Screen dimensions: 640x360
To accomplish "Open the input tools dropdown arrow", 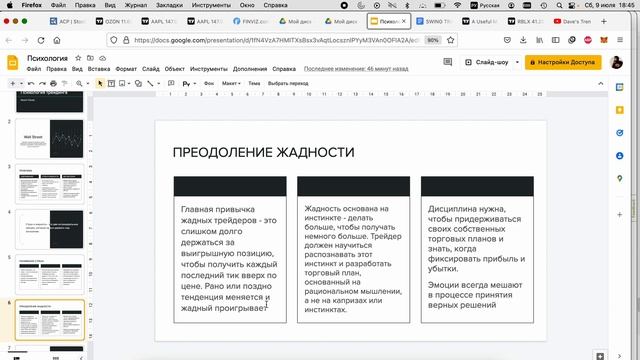I will tap(195, 83).
